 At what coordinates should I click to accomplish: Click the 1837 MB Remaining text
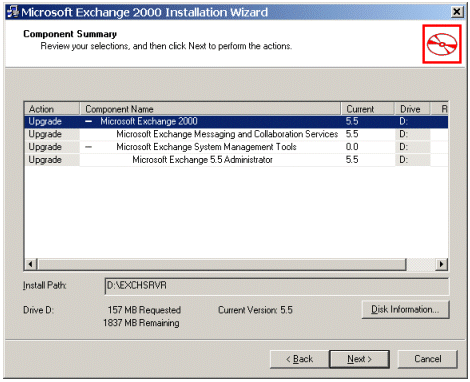click(141, 323)
